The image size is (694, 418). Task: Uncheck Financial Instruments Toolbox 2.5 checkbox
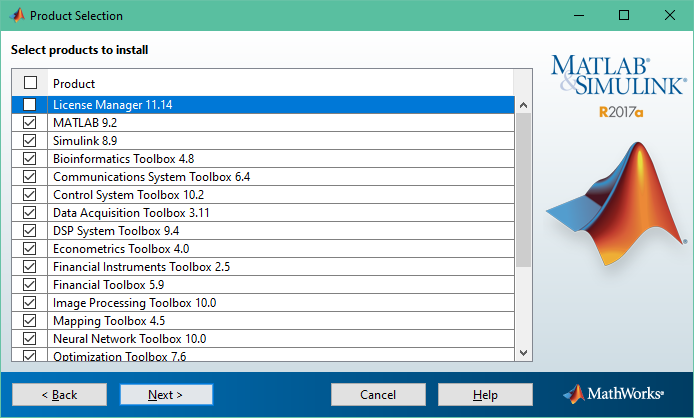30,267
